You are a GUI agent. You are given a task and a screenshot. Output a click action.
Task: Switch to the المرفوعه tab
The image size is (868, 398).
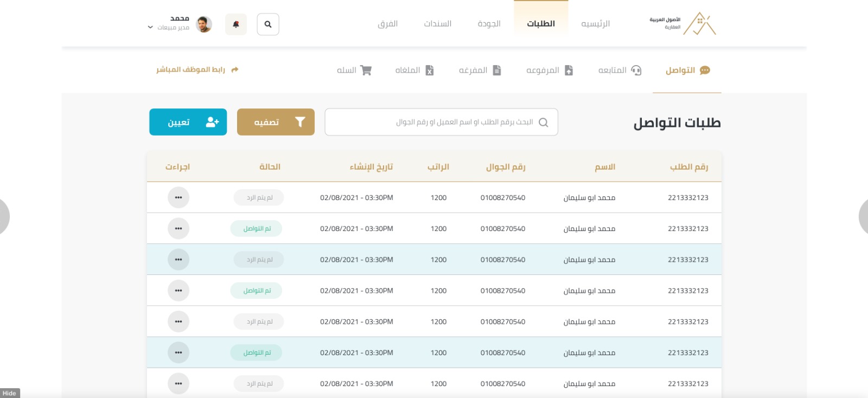coord(550,70)
